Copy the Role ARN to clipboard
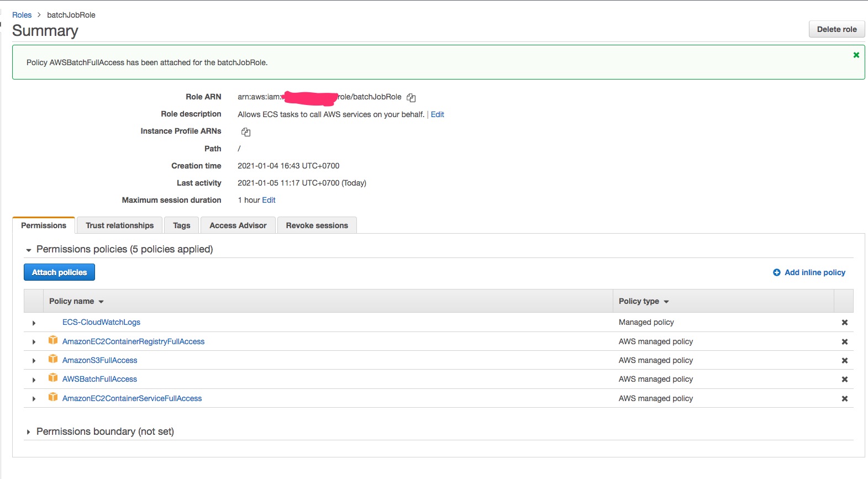 click(x=411, y=98)
